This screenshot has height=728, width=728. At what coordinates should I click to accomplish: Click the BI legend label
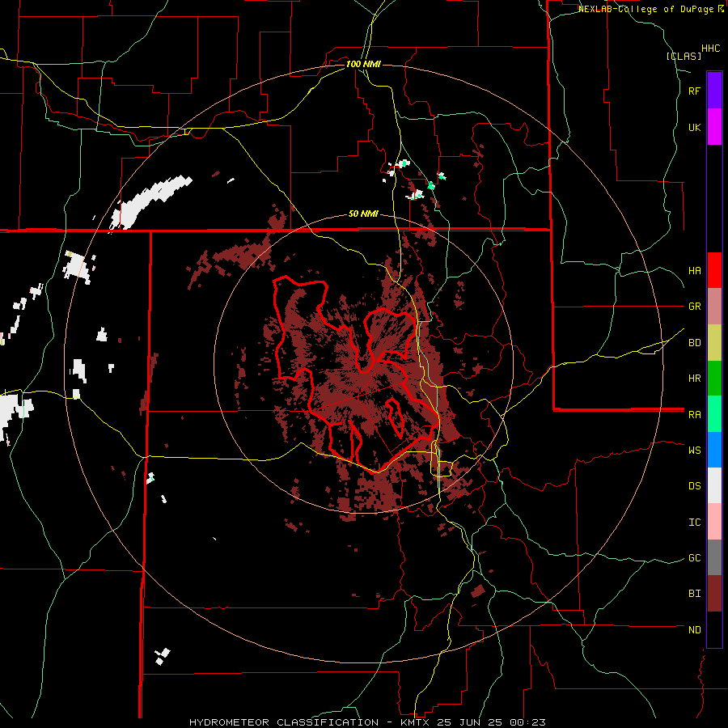(x=695, y=594)
